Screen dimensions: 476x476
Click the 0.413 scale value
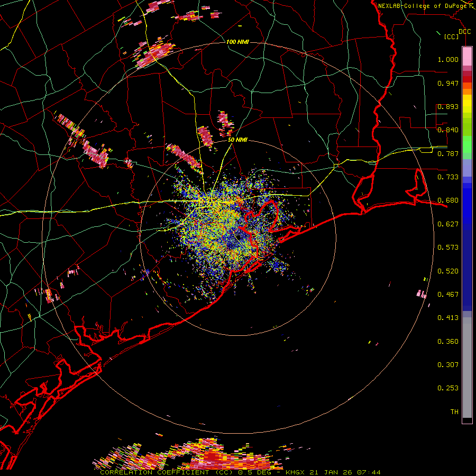448,318
